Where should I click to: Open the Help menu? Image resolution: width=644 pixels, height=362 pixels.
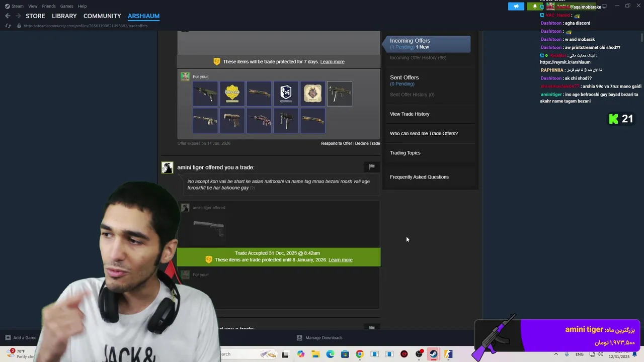pyautogui.click(x=82, y=6)
